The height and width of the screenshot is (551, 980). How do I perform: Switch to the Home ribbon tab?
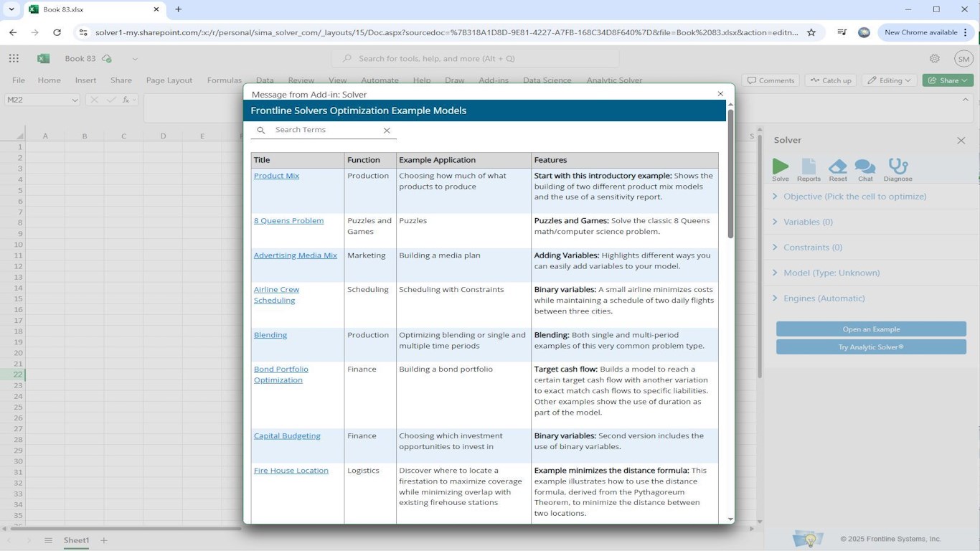tap(49, 80)
